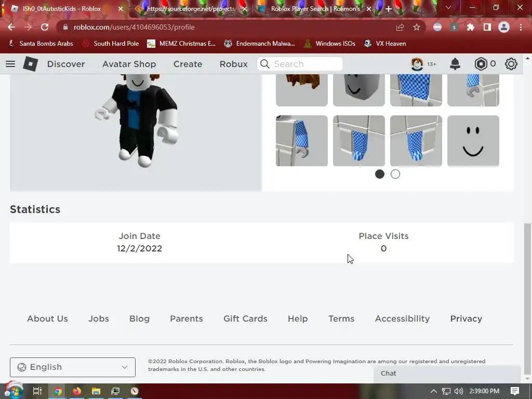Viewport: 532px width, 399px height.
Task: Click the Roblox logo home icon
Action: pyautogui.click(x=30, y=64)
